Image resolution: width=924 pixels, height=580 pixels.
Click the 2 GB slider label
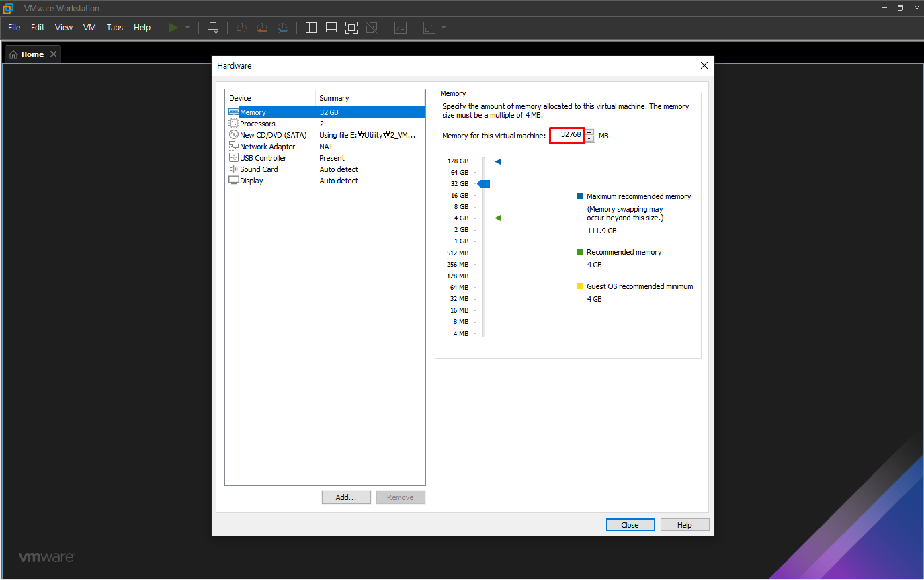pos(461,230)
